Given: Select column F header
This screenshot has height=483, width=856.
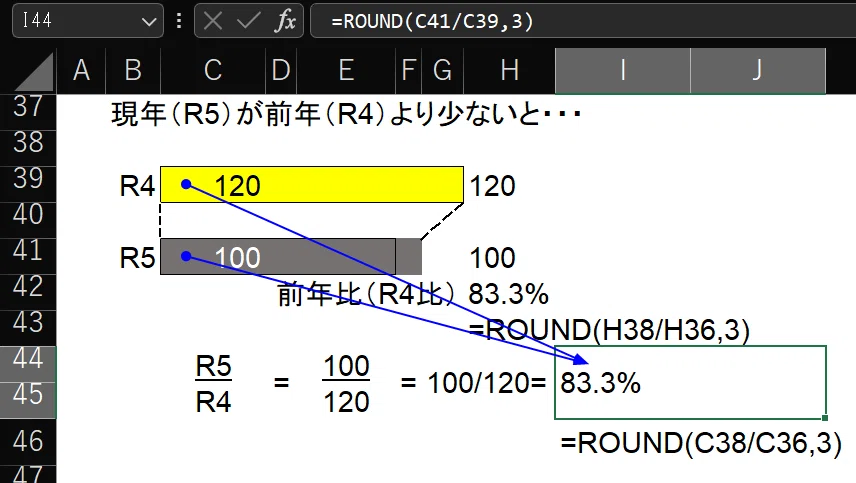Looking at the screenshot, I should (x=408, y=70).
